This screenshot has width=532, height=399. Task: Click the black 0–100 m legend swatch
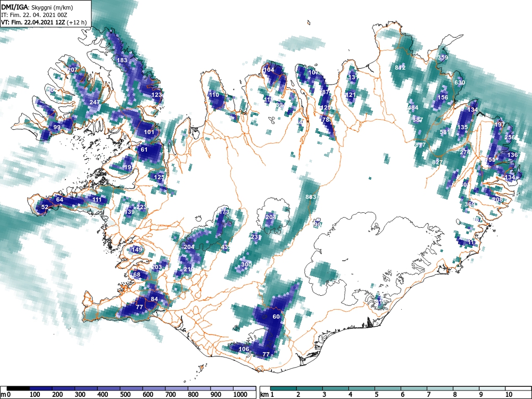pyautogui.click(x=18, y=388)
